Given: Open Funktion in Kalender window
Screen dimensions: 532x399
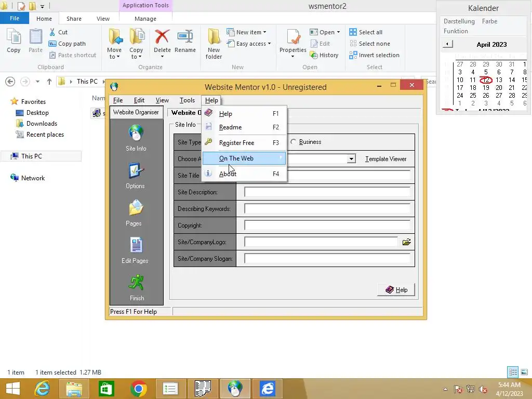Looking at the screenshot, I should pos(456,31).
